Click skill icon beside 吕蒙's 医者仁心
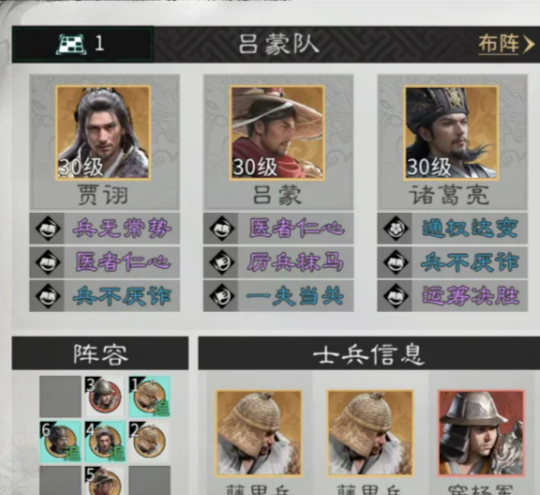 222,228
